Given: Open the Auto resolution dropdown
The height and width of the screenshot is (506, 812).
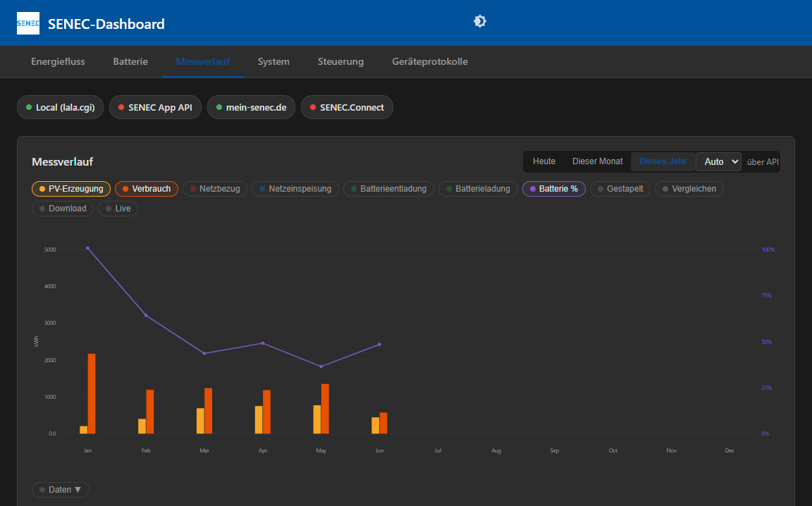Looking at the screenshot, I should tap(718, 161).
